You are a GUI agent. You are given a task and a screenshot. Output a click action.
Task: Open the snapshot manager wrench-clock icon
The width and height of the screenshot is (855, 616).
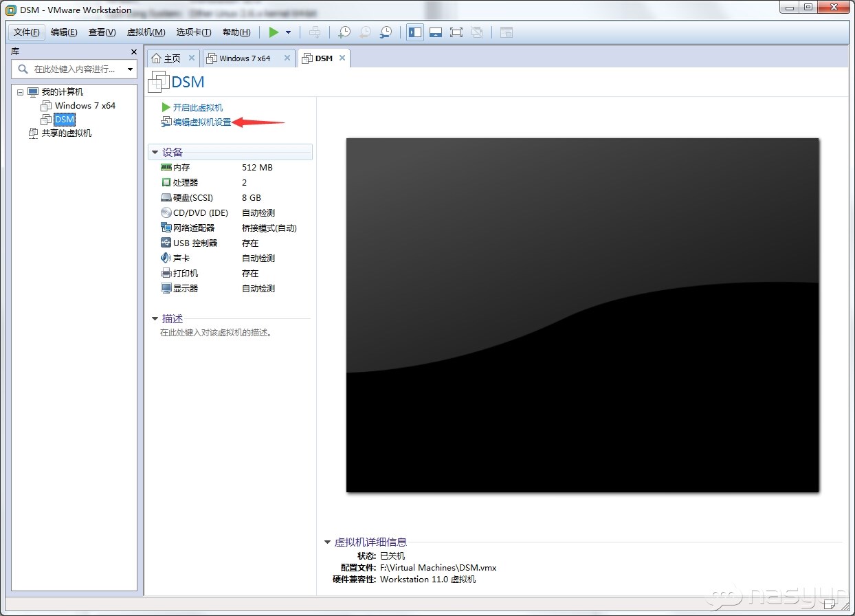(x=386, y=32)
